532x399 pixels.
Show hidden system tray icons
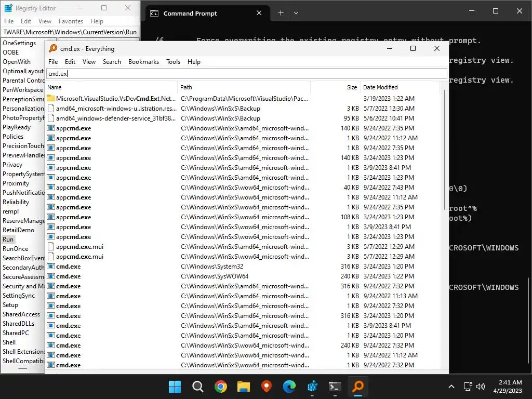(451, 387)
